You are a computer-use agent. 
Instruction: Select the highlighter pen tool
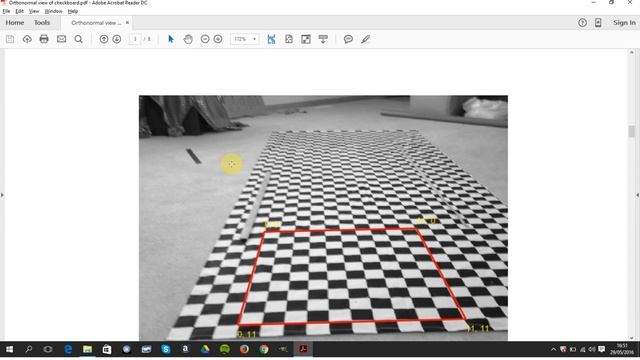365,39
